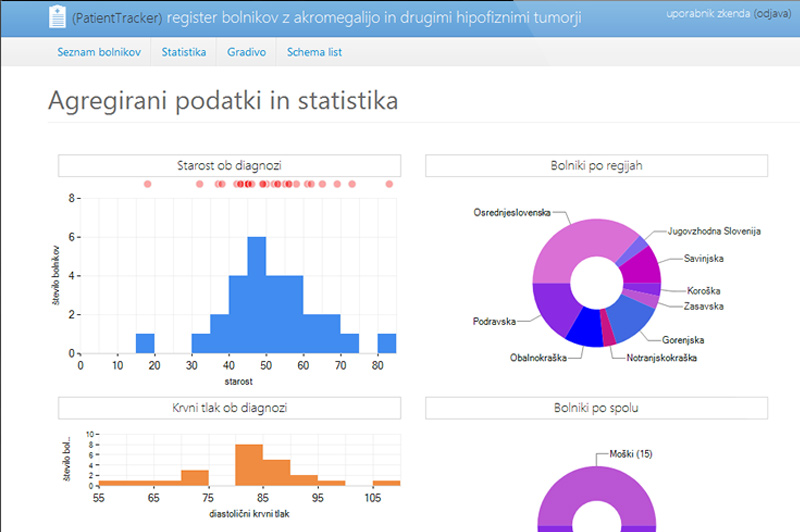The image size is (800, 532).
Task: Click the Osrednjeslovenska region label
Action: point(512,213)
